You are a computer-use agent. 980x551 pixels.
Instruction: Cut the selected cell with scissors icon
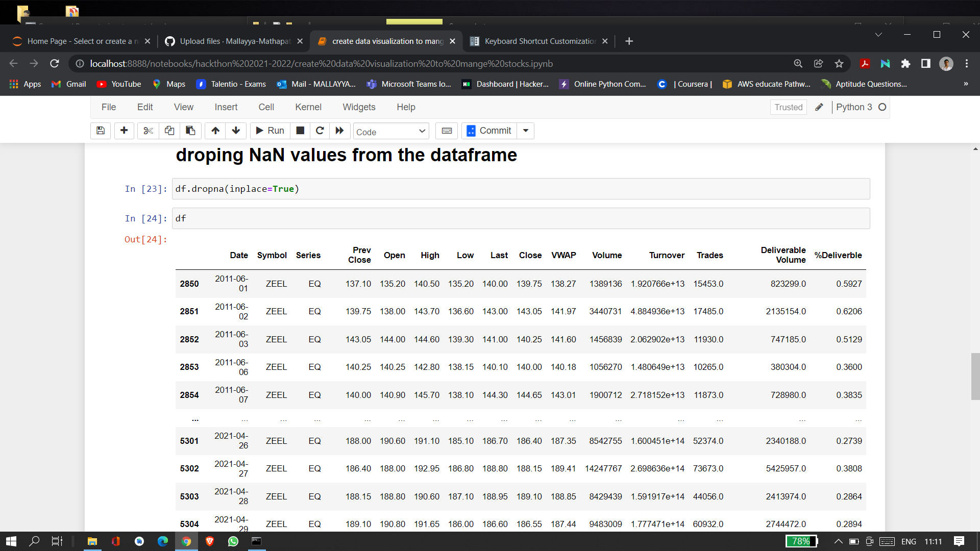coord(148,131)
